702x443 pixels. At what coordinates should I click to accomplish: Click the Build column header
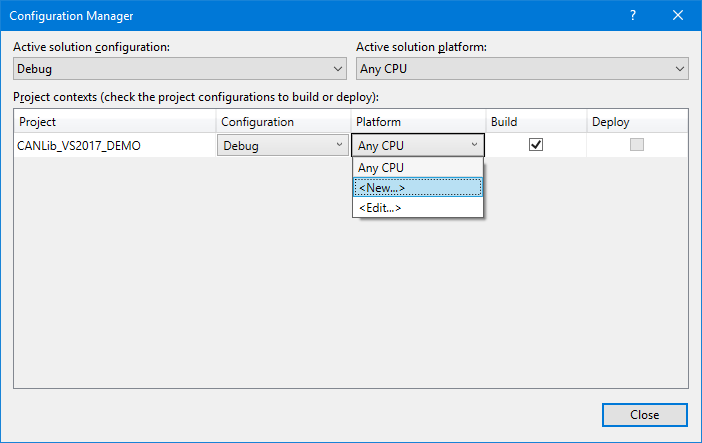536,121
